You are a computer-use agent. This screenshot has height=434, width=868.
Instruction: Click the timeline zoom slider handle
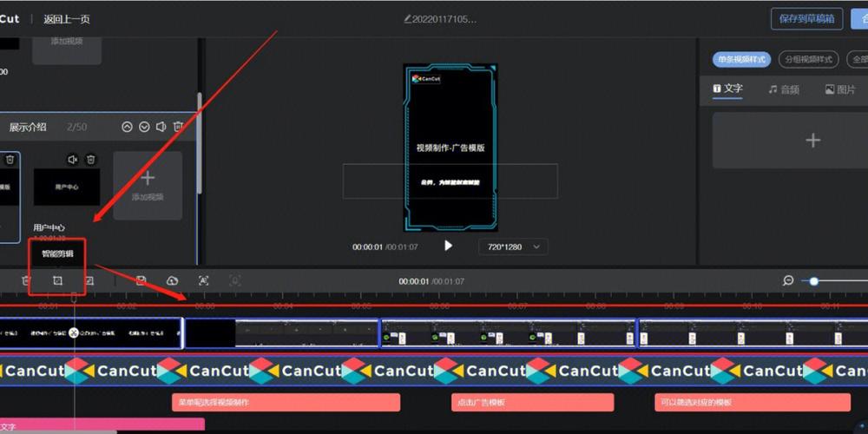[814, 281]
